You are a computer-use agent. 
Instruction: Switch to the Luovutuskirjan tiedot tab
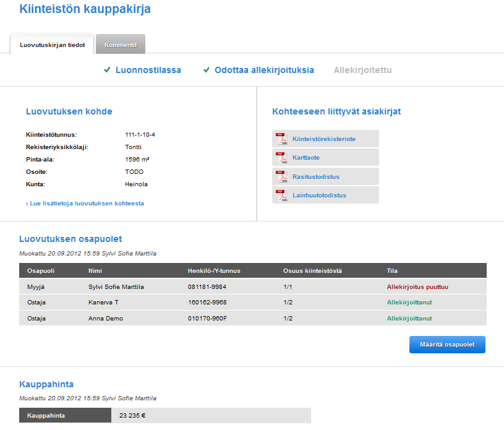click(x=52, y=44)
